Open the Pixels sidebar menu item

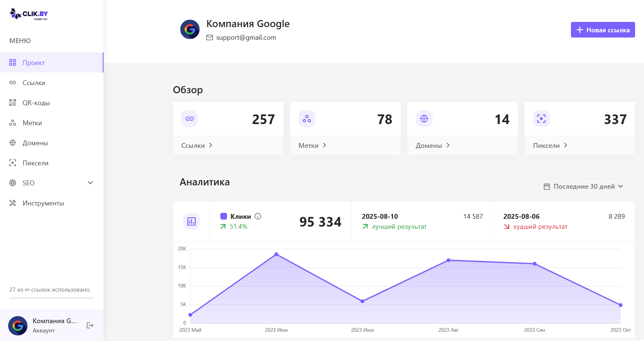coord(35,163)
